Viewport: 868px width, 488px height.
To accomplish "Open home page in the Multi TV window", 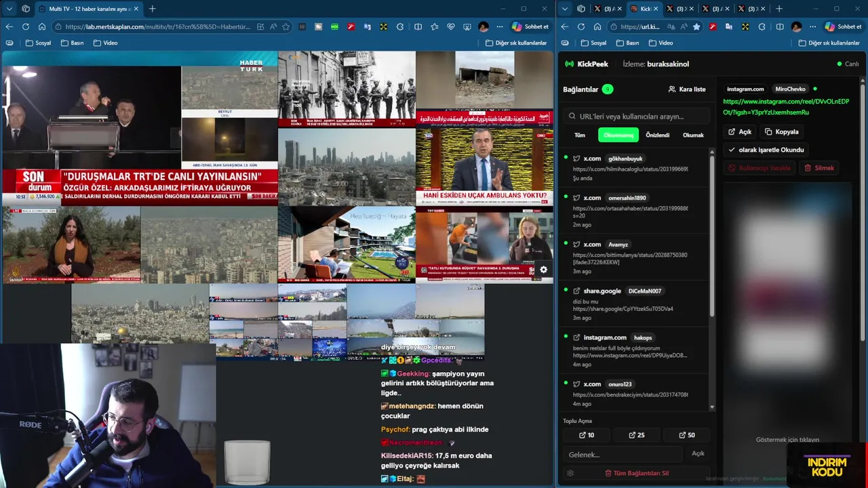I will click(42, 26).
